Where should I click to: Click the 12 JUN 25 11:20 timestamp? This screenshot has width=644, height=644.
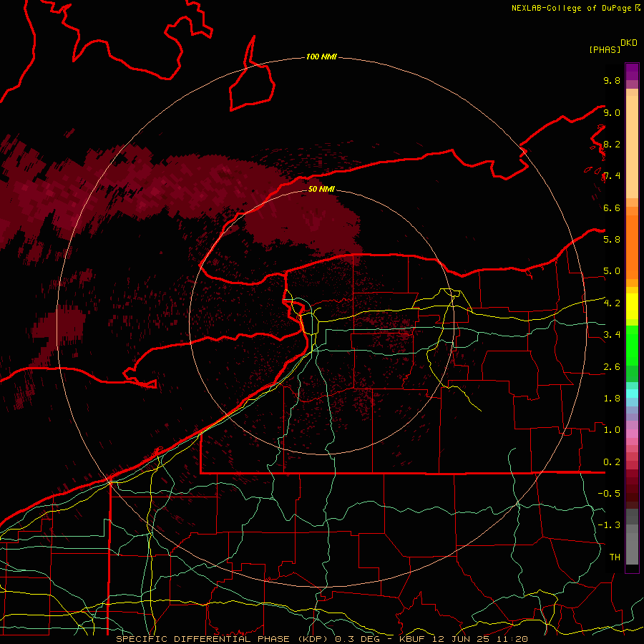[481, 639]
